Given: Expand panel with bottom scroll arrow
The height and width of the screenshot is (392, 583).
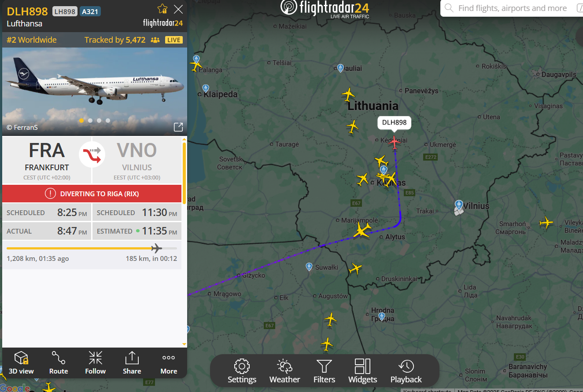Looking at the screenshot, I should pos(184,344).
